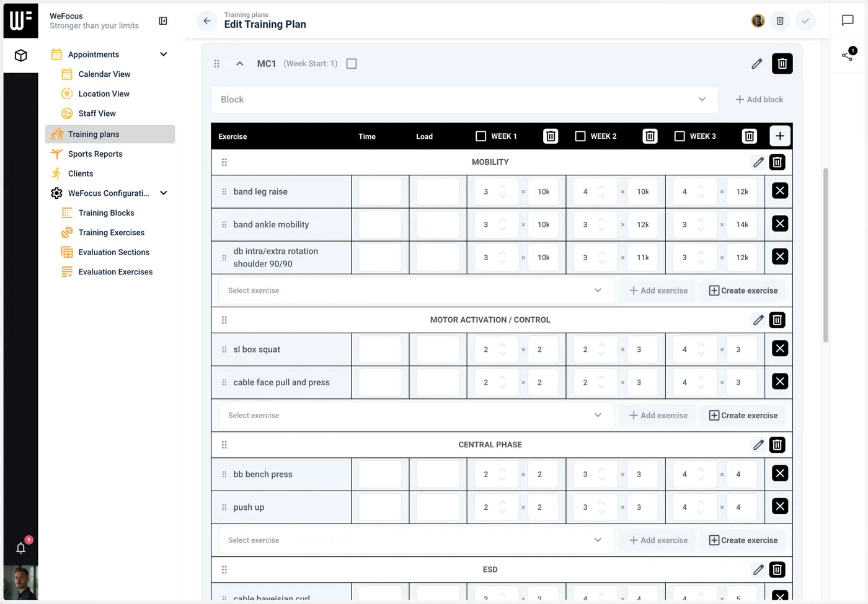Open Clients menu item
The width and height of the screenshot is (868, 604).
[80, 174]
